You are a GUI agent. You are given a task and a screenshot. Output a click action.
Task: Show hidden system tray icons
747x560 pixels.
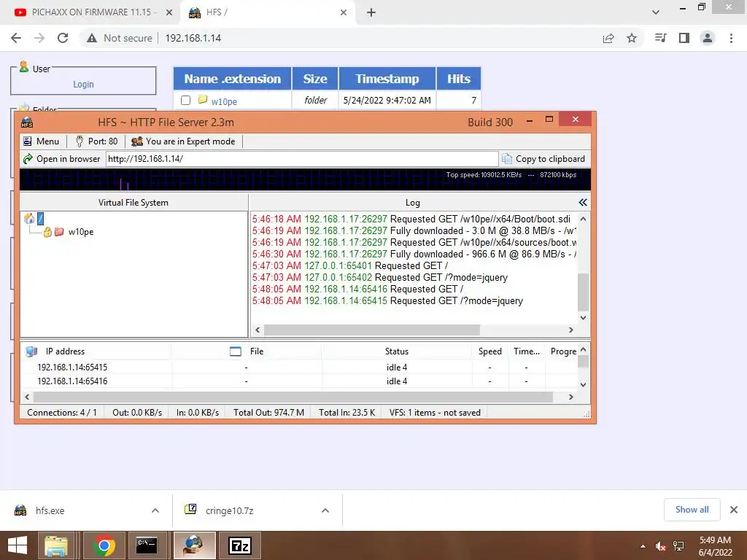(x=643, y=546)
